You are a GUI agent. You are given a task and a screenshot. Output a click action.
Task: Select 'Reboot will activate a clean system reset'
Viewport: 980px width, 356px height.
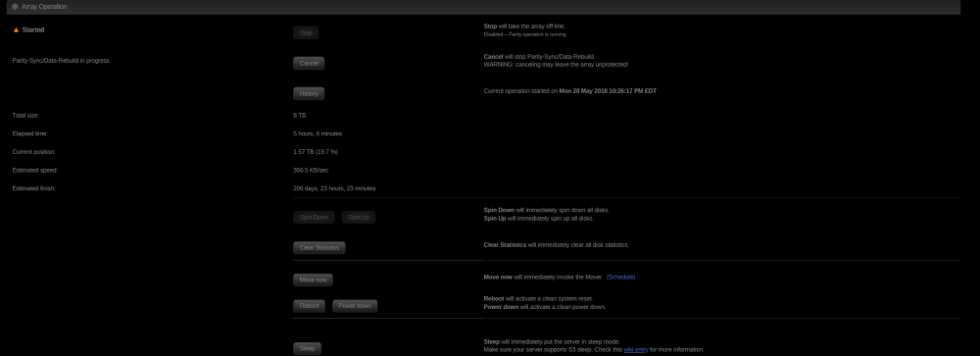[x=538, y=299]
